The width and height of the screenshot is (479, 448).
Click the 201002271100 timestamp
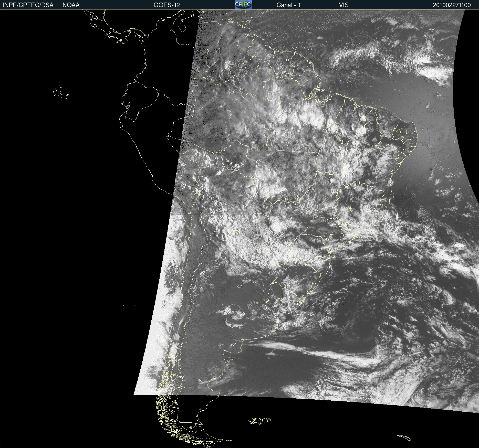click(x=452, y=5)
